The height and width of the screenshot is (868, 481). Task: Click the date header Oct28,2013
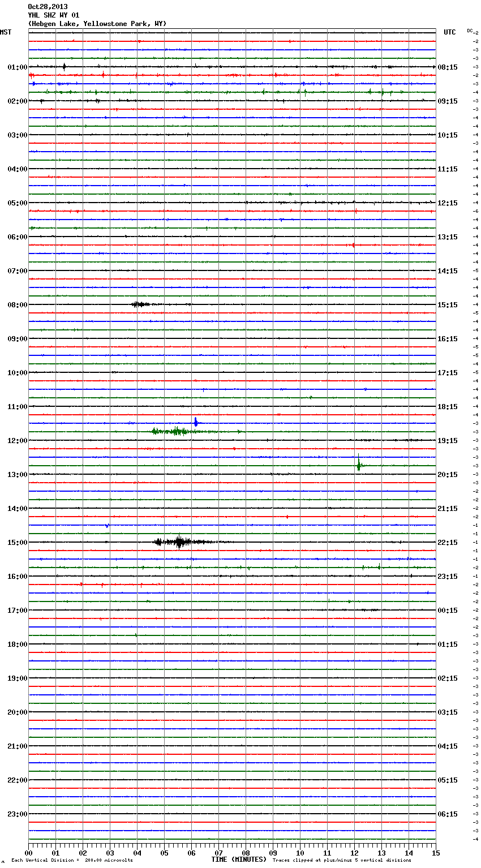[x=48, y=7]
